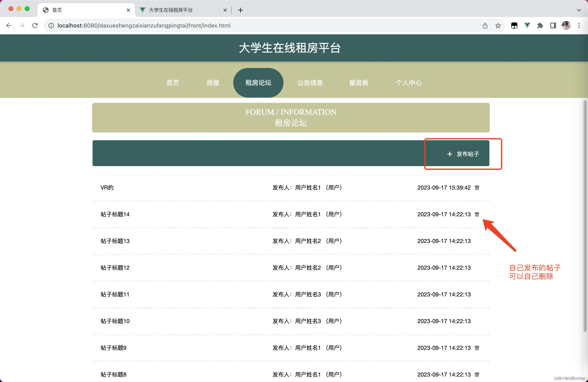Reload the current page
Image resolution: width=588 pixels, height=382 pixels.
click(x=35, y=25)
